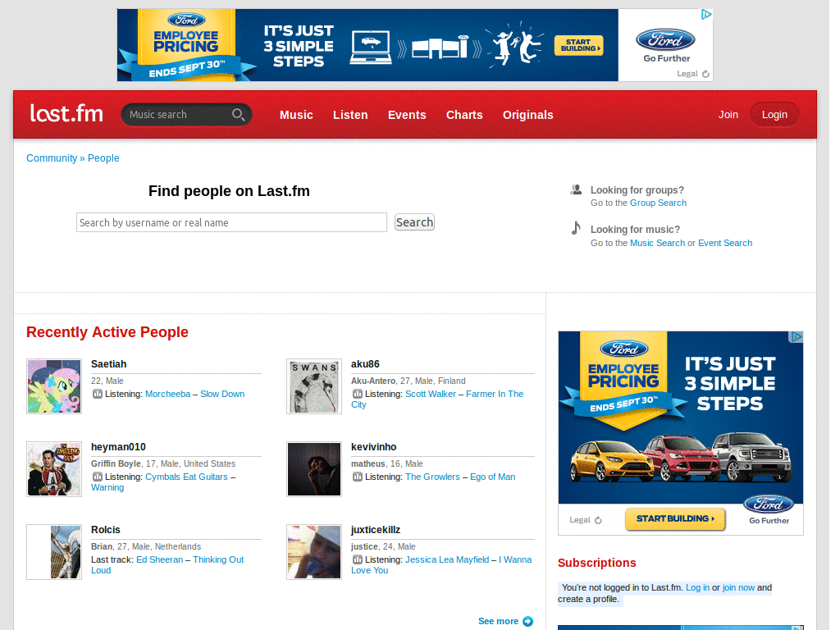
Task: Click the Legal refresh icon in top banner
Action: pos(705,74)
